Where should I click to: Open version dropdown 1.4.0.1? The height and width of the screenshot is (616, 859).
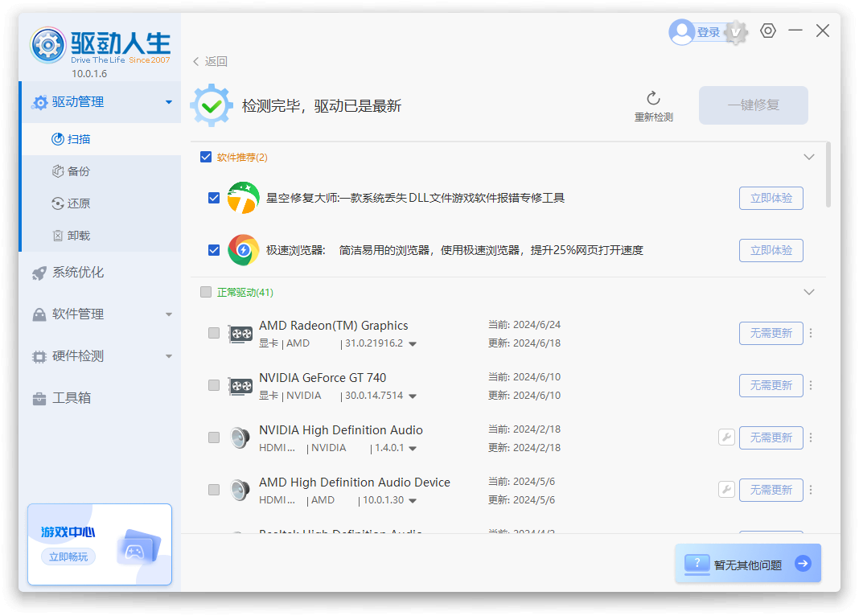[413, 449]
